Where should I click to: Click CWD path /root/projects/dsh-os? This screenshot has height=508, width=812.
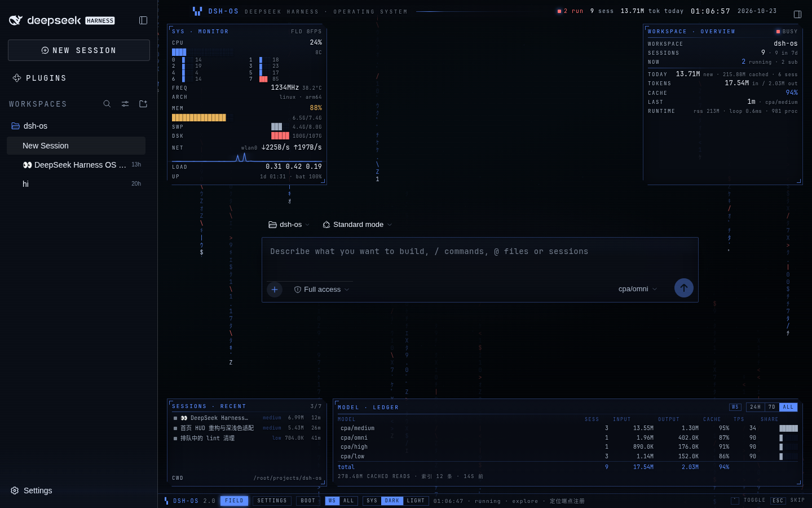point(288,478)
